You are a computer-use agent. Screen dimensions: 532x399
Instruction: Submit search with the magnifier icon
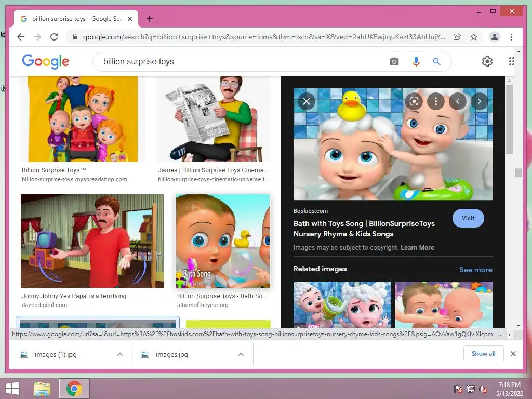pos(436,61)
